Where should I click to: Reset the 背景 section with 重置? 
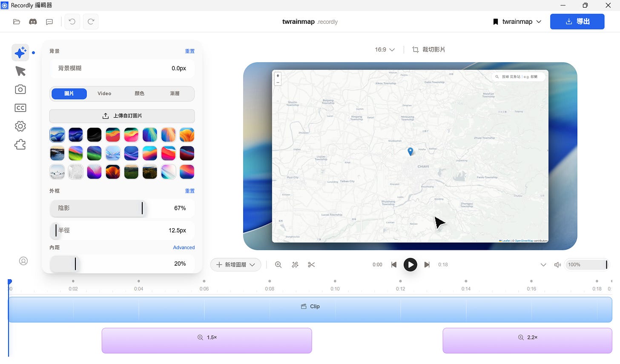[x=190, y=51]
